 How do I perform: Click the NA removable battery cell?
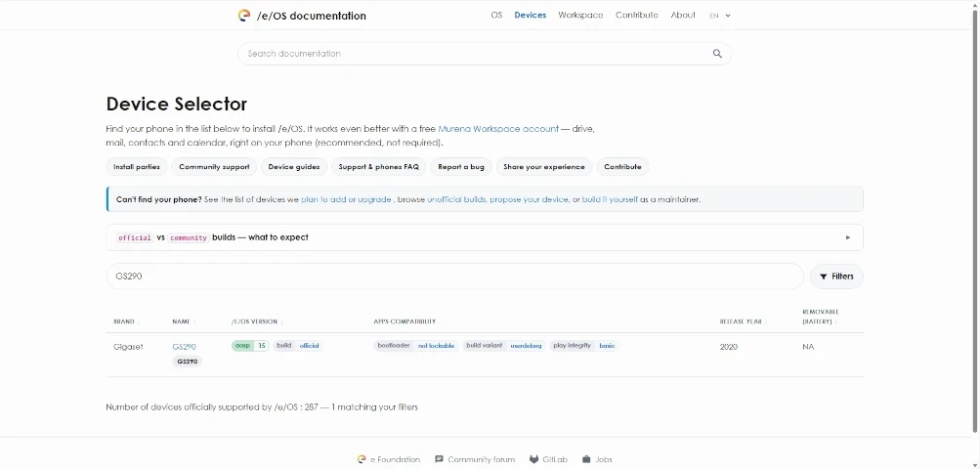[808, 347]
